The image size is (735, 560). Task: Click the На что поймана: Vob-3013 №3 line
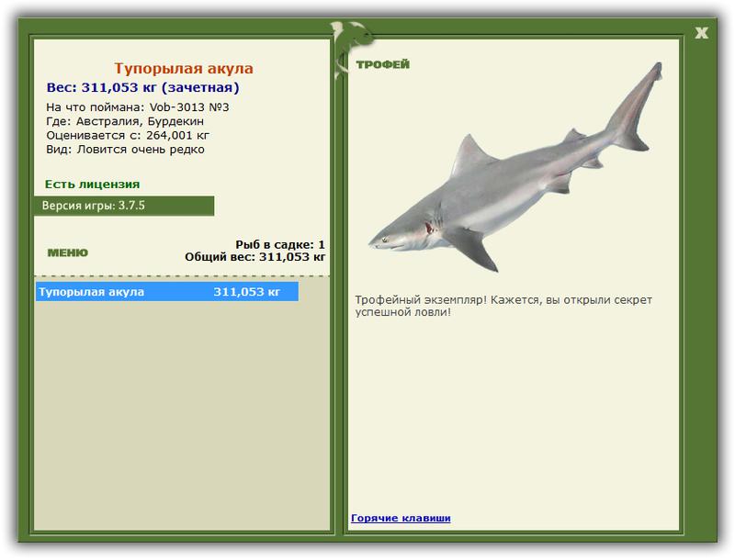(x=137, y=107)
